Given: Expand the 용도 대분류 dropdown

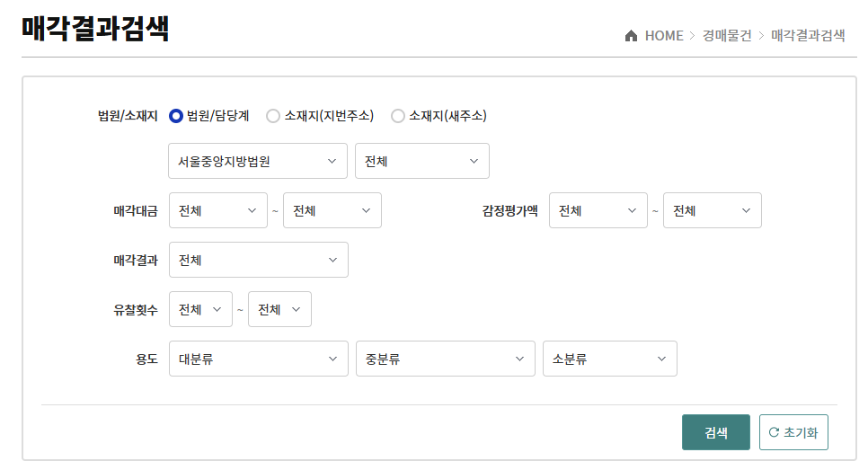Looking at the screenshot, I should click(259, 359).
